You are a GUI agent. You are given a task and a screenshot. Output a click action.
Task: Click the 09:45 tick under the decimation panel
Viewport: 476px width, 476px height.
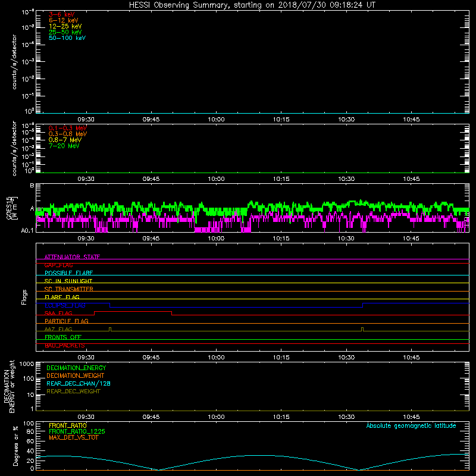[151, 417]
